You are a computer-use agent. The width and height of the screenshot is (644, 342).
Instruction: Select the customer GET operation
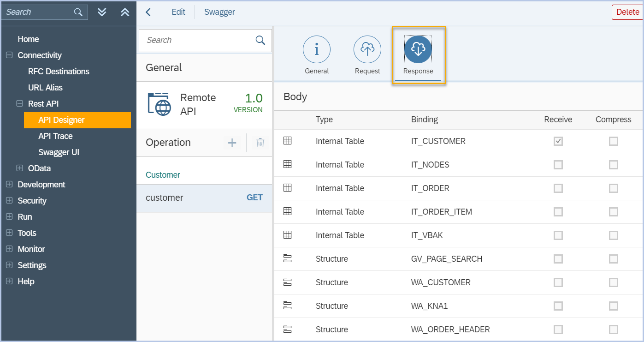(x=204, y=198)
